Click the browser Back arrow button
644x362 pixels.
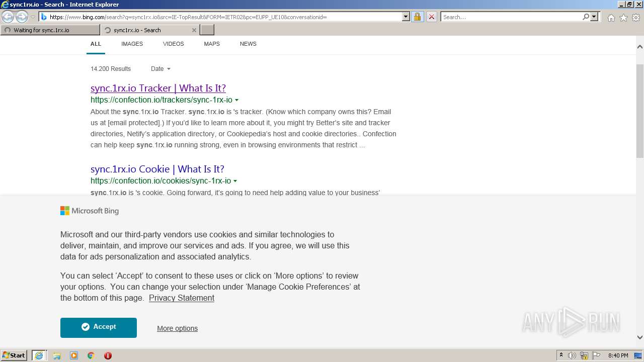[8, 17]
